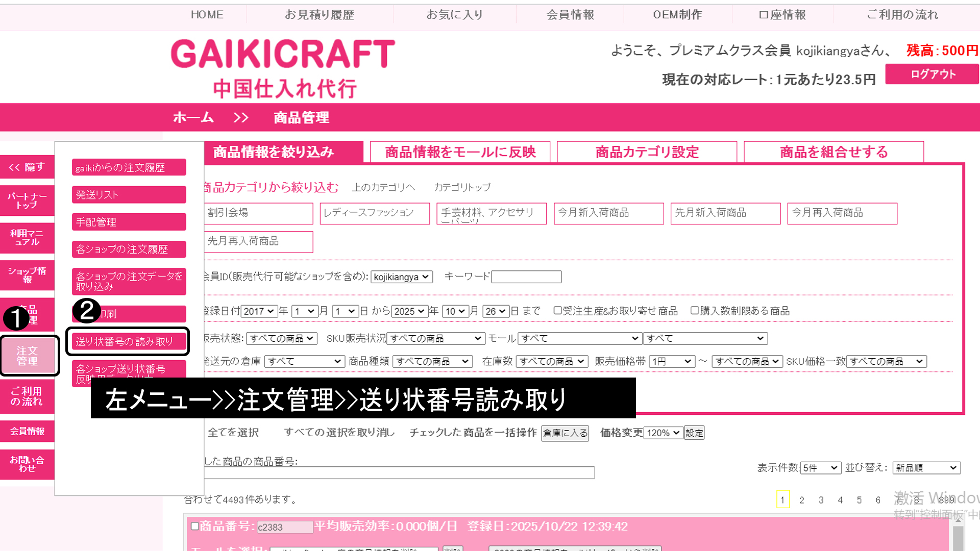Open パートナートップ sidebar item

27,201
